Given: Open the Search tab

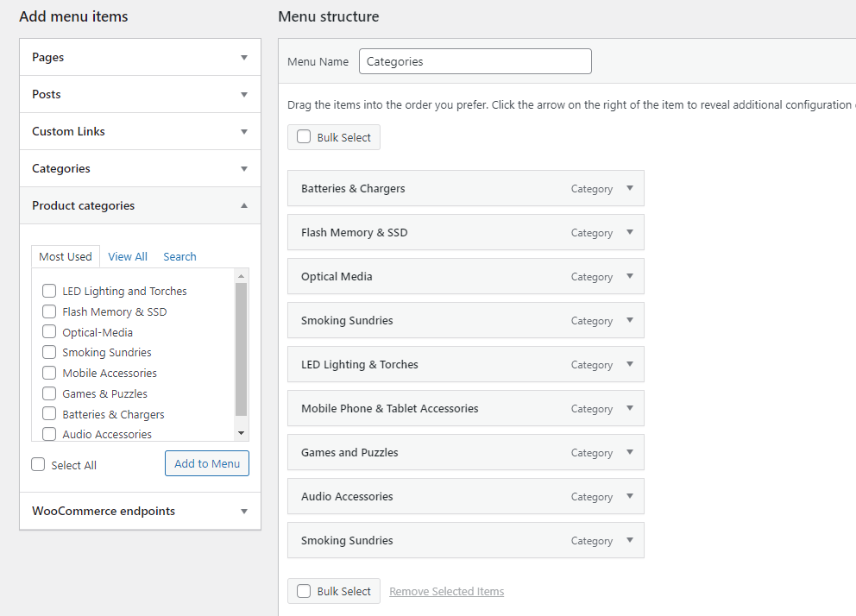Looking at the screenshot, I should tap(179, 256).
